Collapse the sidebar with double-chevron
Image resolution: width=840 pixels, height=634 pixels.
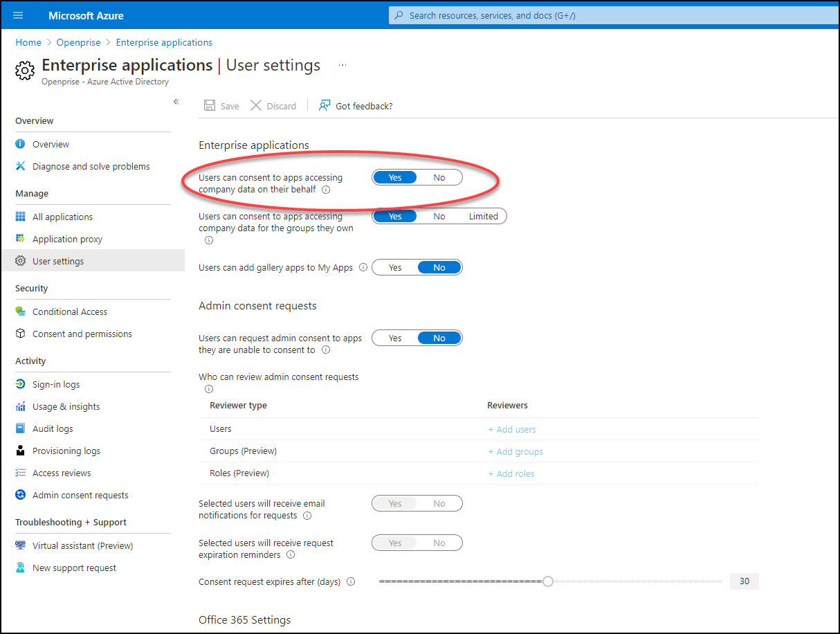point(176,102)
